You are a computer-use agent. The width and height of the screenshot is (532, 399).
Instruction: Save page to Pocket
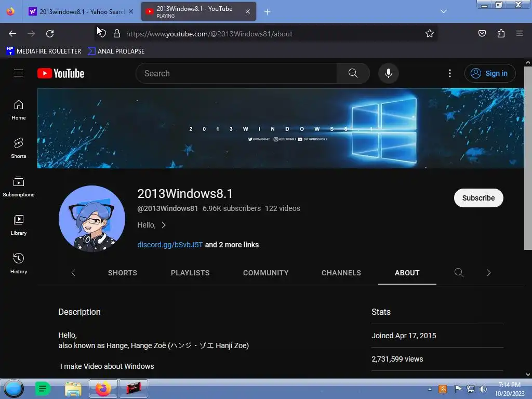click(x=482, y=34)
